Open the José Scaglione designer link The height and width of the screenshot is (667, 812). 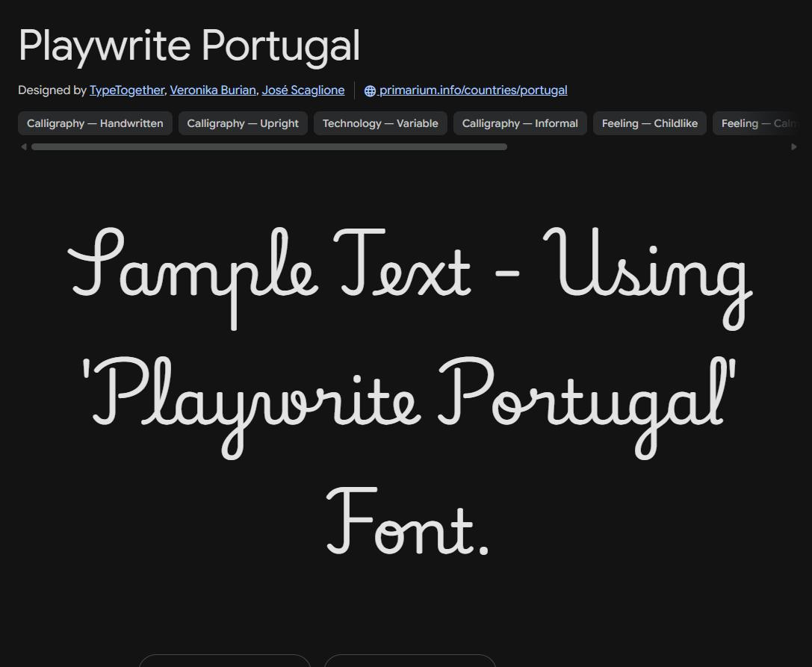pos(303,90)
